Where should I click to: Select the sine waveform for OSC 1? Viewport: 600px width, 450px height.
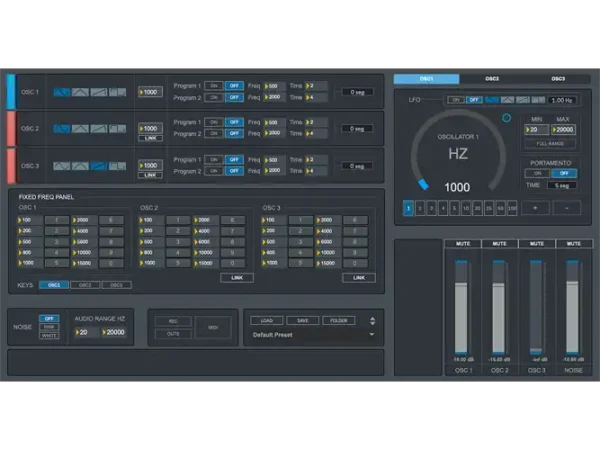coord(62,92)
